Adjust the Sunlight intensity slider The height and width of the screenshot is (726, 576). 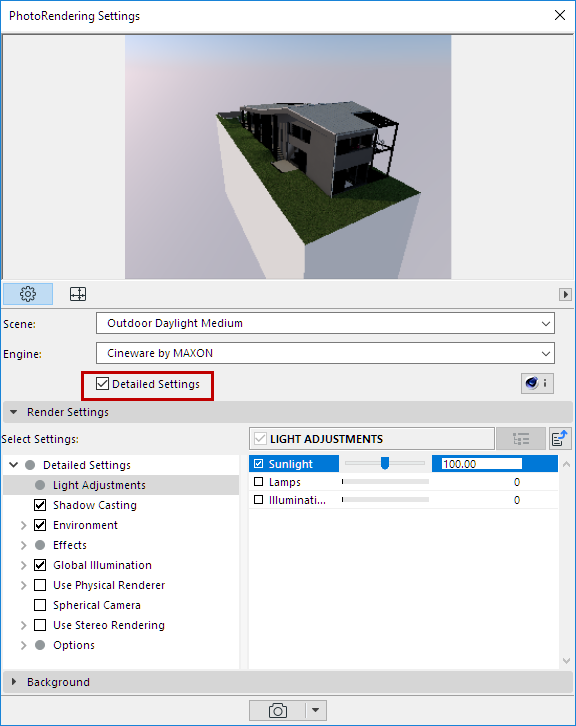[385, 463]
